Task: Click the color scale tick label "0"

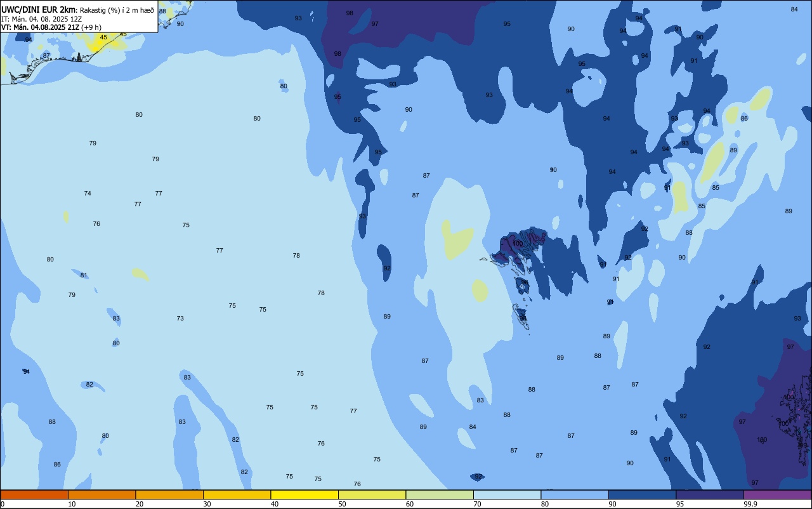Action: 3,504
